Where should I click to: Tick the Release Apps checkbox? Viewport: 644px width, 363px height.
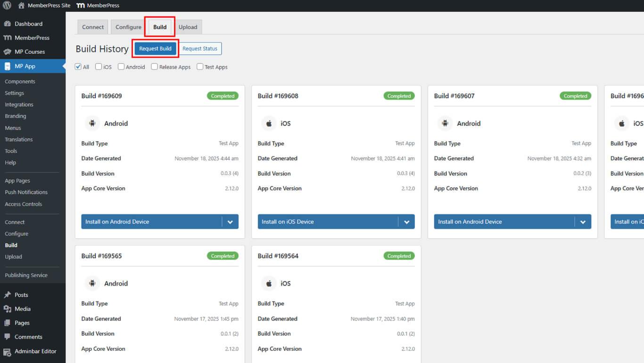154,67
